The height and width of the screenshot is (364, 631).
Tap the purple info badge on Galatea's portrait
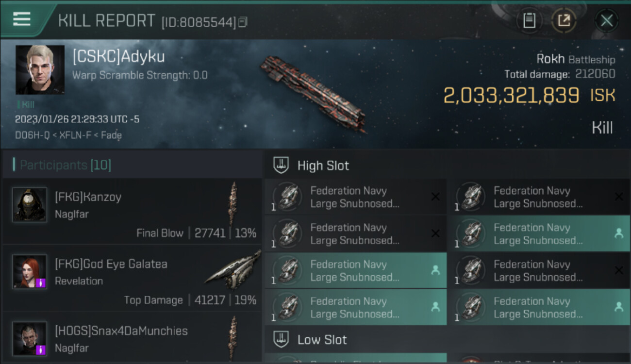pyautogui.click(x=41, y=282)
